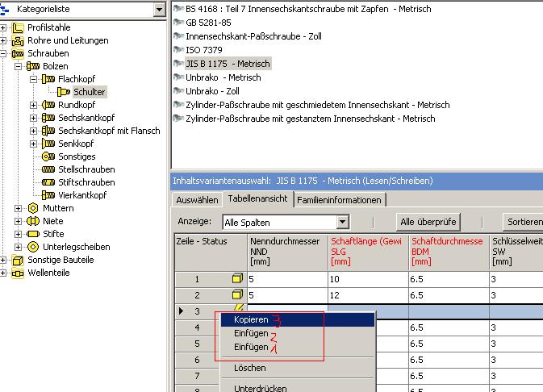Select Zylinder-Paßschraube mit gestanztem Innensechskant
This screenshot has height=392, width=543.
311,119
